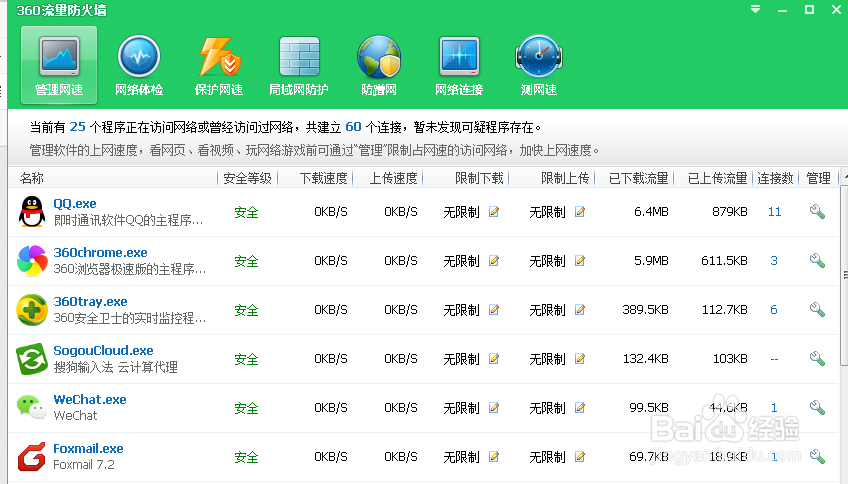Click 611.5KB uploaded value for 360chrome.exe
This screenshot has height=484, width=848.
(x=724, y=261)
